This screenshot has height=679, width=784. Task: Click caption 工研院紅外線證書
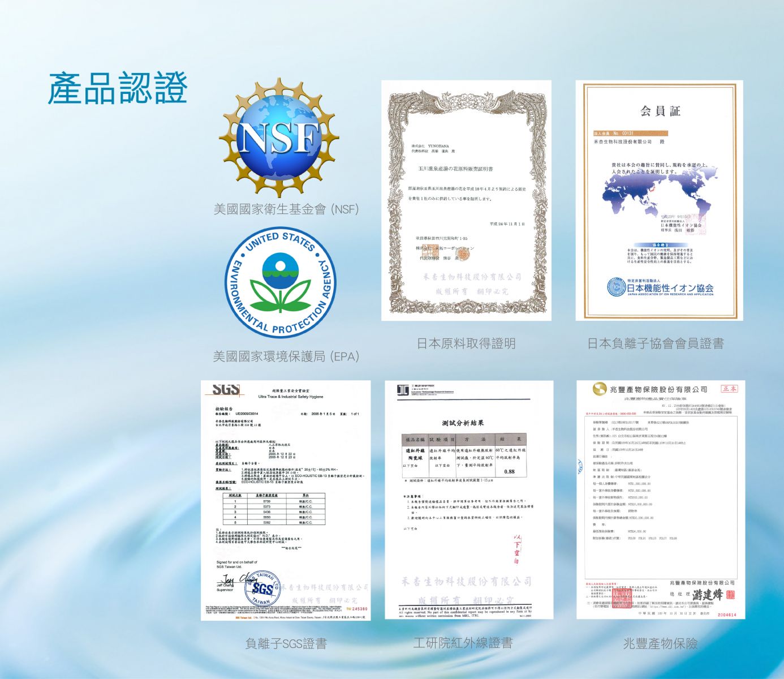click(463, 643)
